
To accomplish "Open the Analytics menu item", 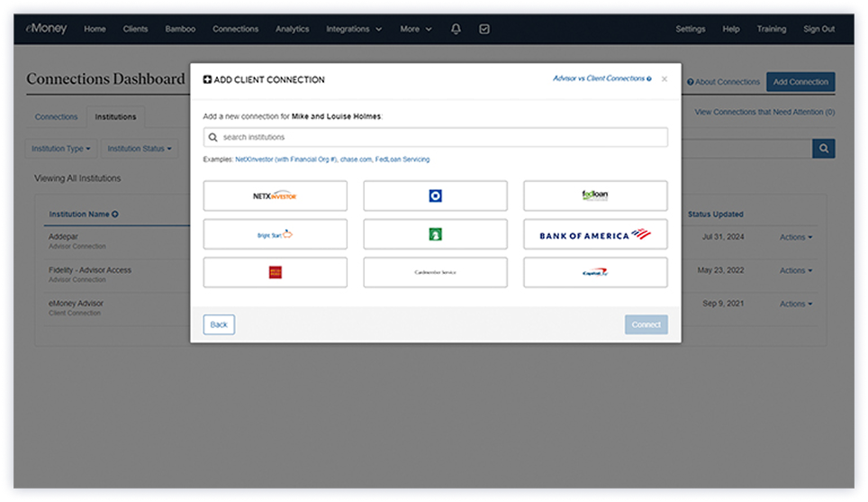I will coord(292,29).
